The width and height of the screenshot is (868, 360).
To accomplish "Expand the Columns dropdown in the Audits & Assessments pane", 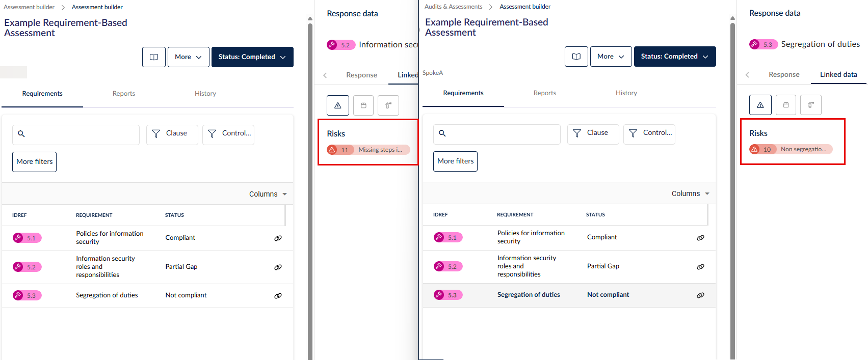I will [x=690, y=193].
